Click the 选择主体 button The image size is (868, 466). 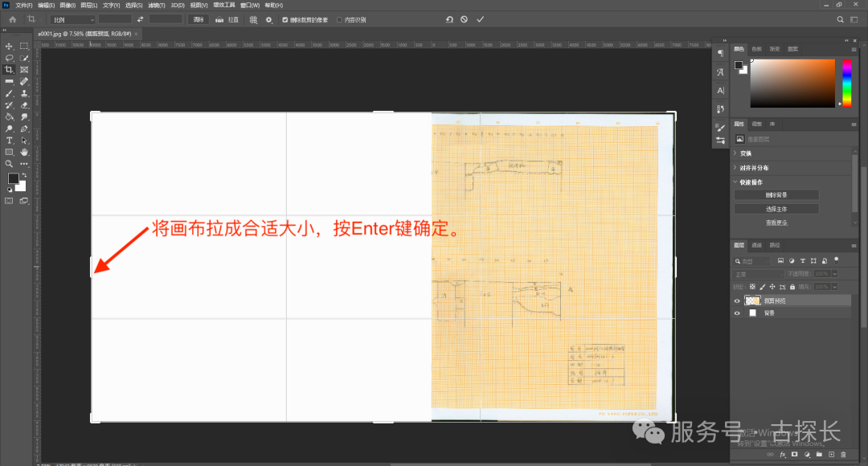click(776, 209)
